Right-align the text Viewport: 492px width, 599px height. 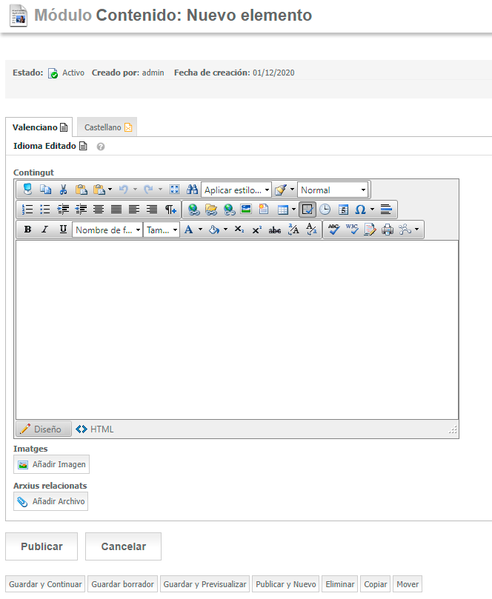152,209
